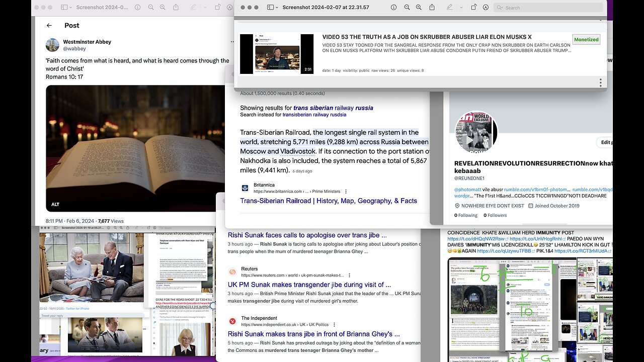The image size is (644, 362).
Task: Click the REVELATIONREVOLUTION profile avatar
Action: click(x=476, y=132)
